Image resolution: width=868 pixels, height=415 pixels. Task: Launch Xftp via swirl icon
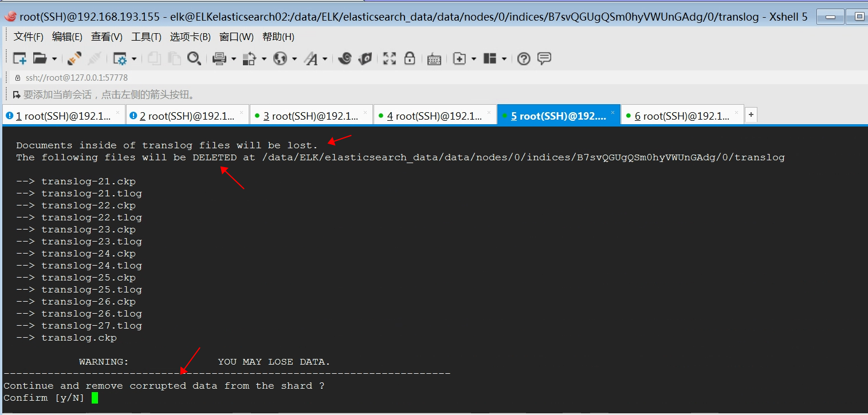[x=344, y=58]
